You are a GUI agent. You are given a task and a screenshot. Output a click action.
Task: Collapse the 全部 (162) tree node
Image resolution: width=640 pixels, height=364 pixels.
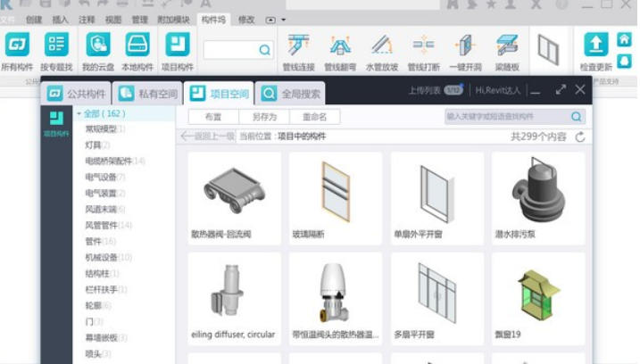(x=79, y=113)
